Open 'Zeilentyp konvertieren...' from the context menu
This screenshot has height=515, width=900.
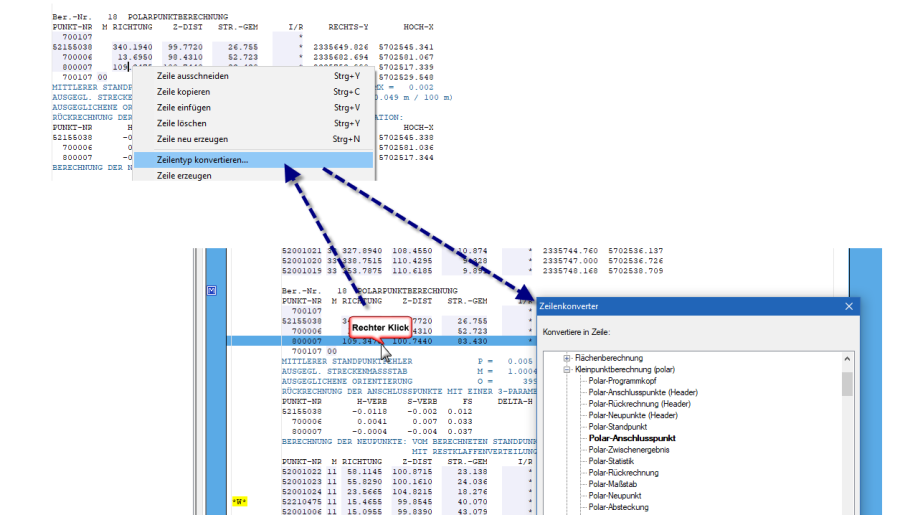202,159
